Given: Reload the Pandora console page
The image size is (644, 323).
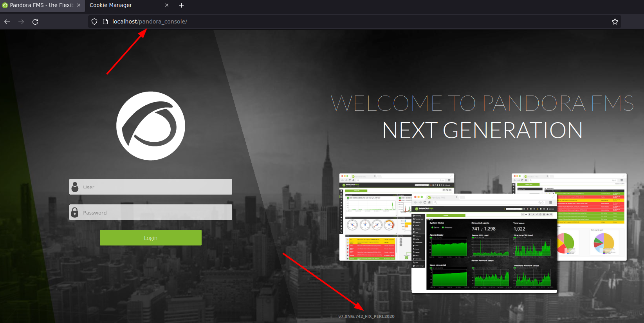Looking at the screenshot, I should pos(35,22).
